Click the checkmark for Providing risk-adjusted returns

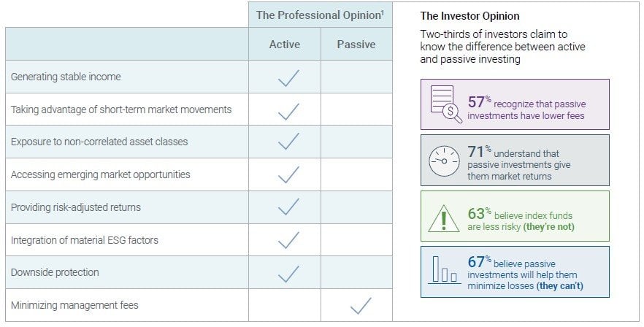coord(288,207)
